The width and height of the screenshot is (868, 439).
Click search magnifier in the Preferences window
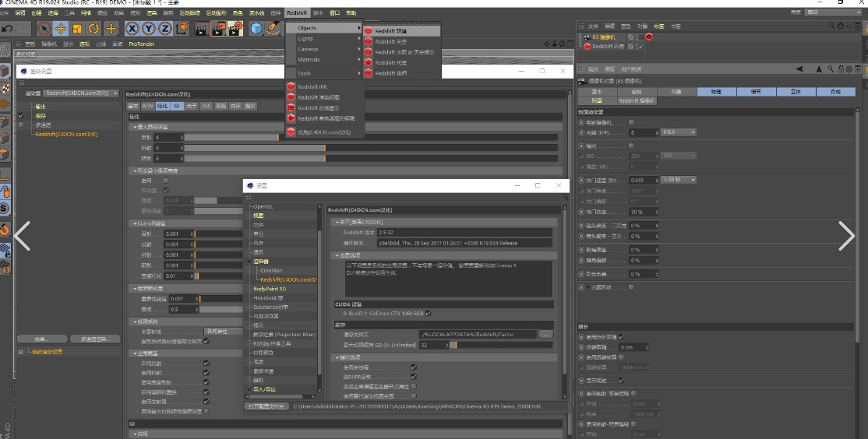point(565,197)
